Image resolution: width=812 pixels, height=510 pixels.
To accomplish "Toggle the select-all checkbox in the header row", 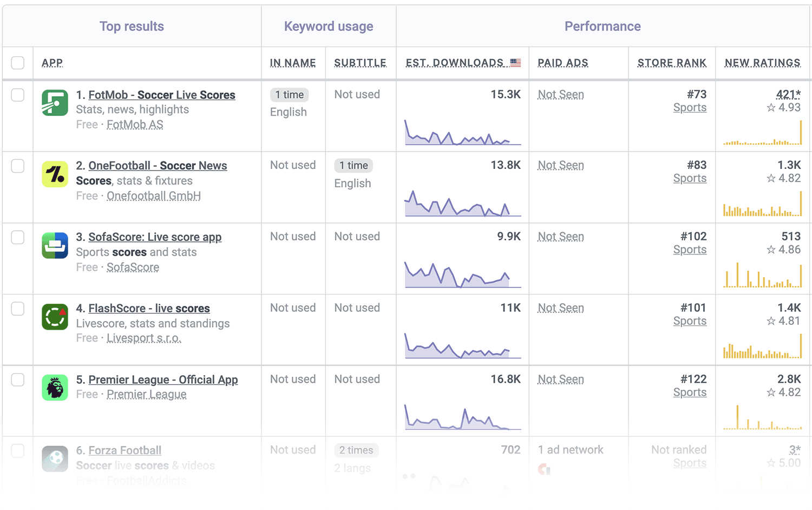I will [18, 63].
